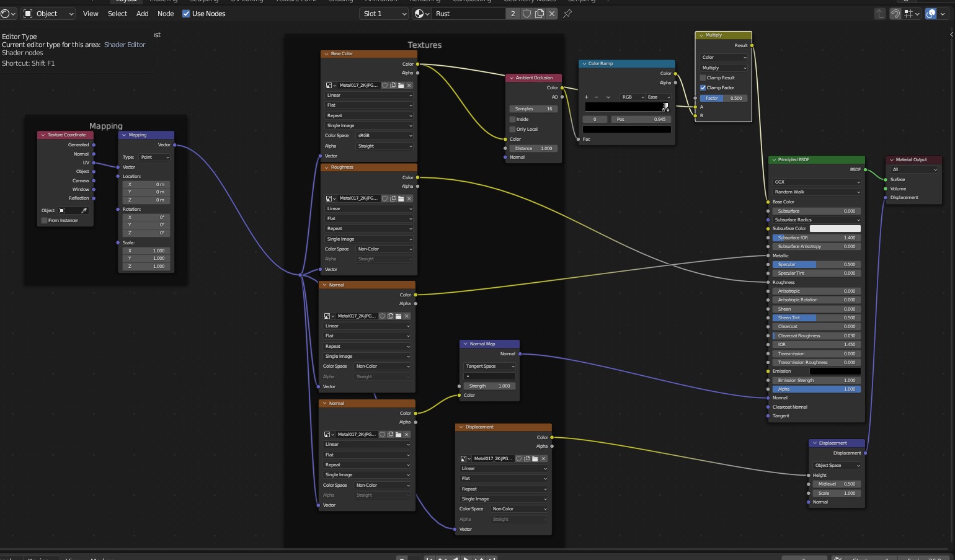Open the Slot 1 material slot dropdown
The width and height of the screenshot is (955, 560).
pos(384,14)
